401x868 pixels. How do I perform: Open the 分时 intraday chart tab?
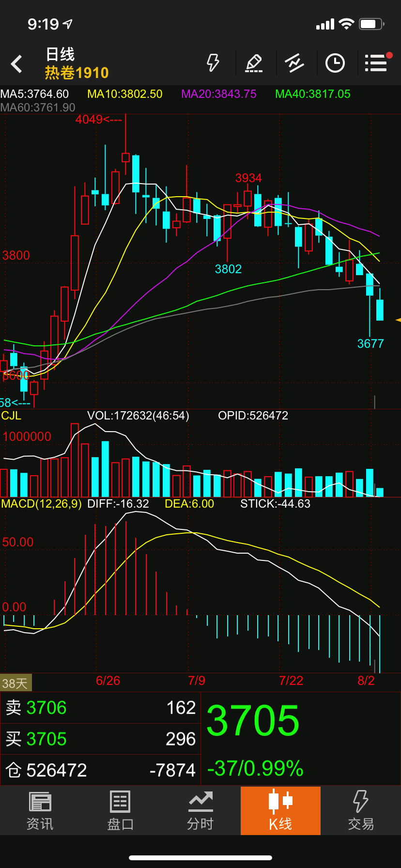200,810
